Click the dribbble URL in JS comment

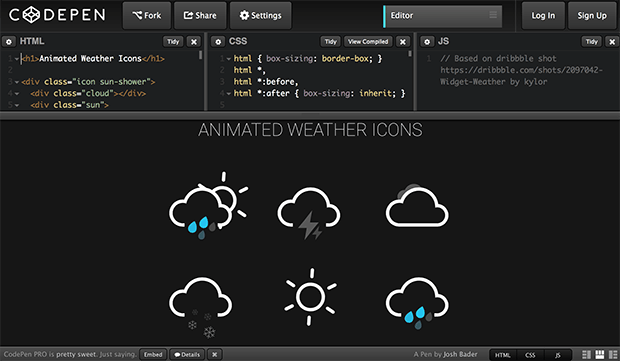[522, 70]
